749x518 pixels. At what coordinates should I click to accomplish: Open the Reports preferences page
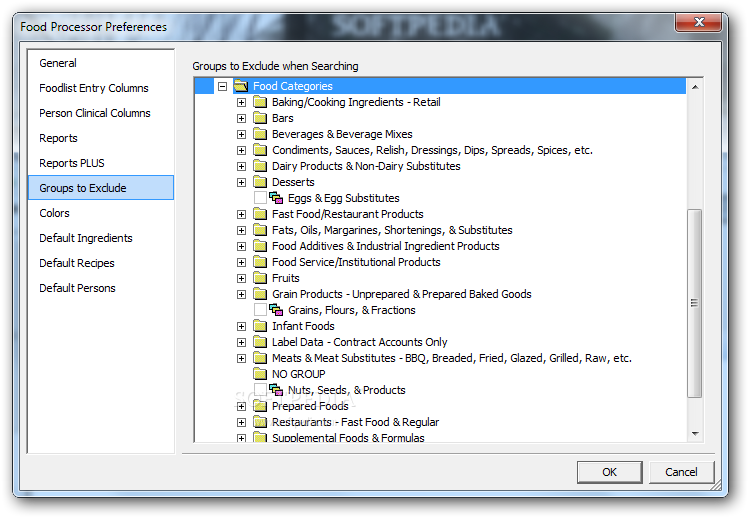[x=101, y=138]
